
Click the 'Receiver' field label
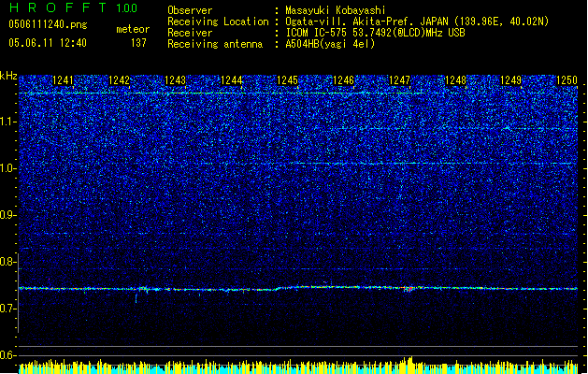(190, 33)
